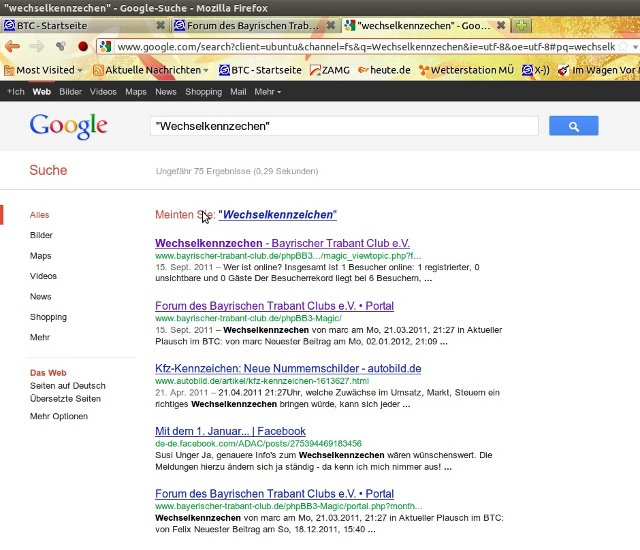Viewport: 640px width, 550px height.
Task: Click the green autobild.de result URL
Action: coord(262,381)
